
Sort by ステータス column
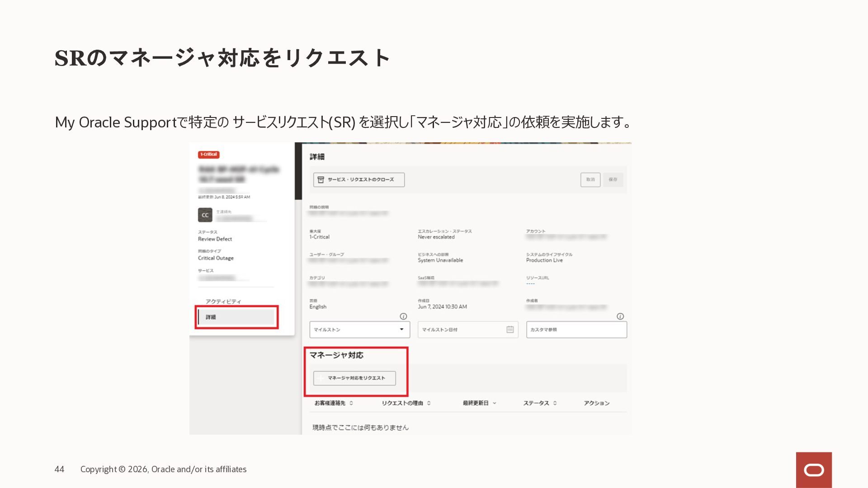pyautogui.click(x=555, y=403)
